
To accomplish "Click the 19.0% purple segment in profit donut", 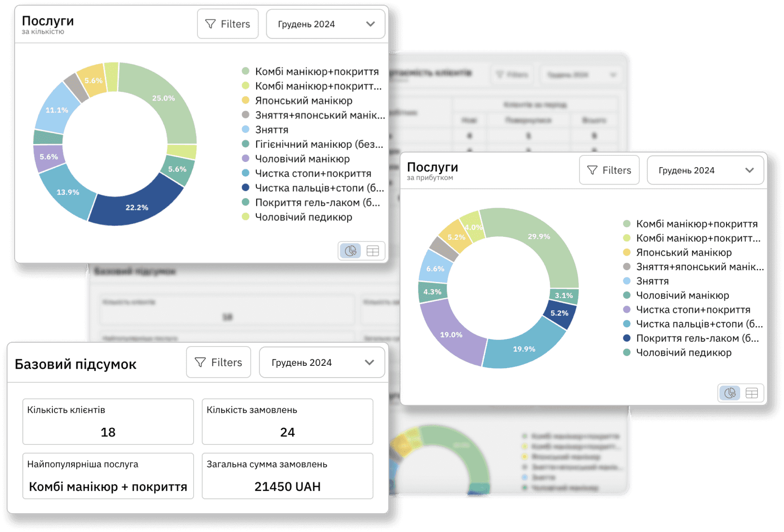I will (451, 335).
